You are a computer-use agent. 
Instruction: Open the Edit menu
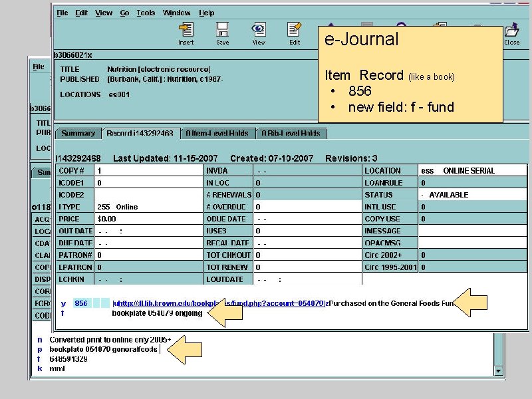[x=81, y=13]
